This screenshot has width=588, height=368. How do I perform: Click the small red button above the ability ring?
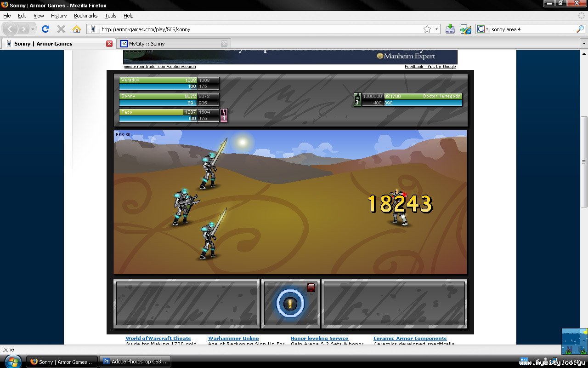311,287
